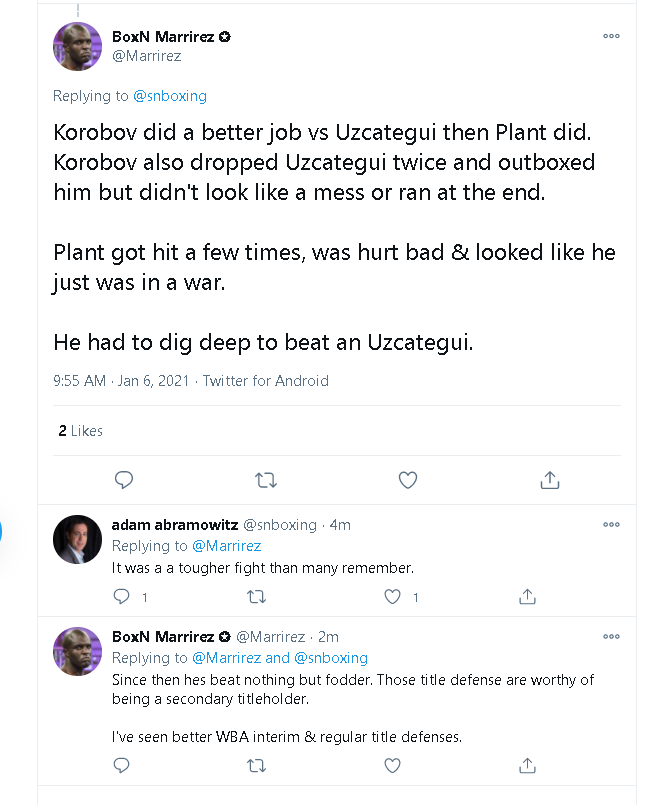Retweet adam abramowitz's reply
Image resolution: width=661 pixels, height=805 pixels.
[x=256, y=596]
